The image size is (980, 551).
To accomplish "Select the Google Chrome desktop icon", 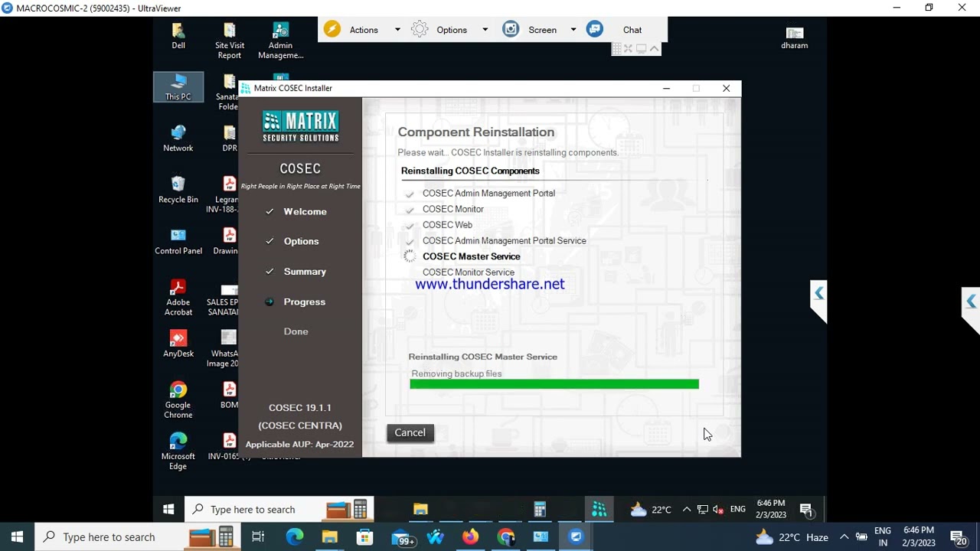I will (x=178, y=399).
